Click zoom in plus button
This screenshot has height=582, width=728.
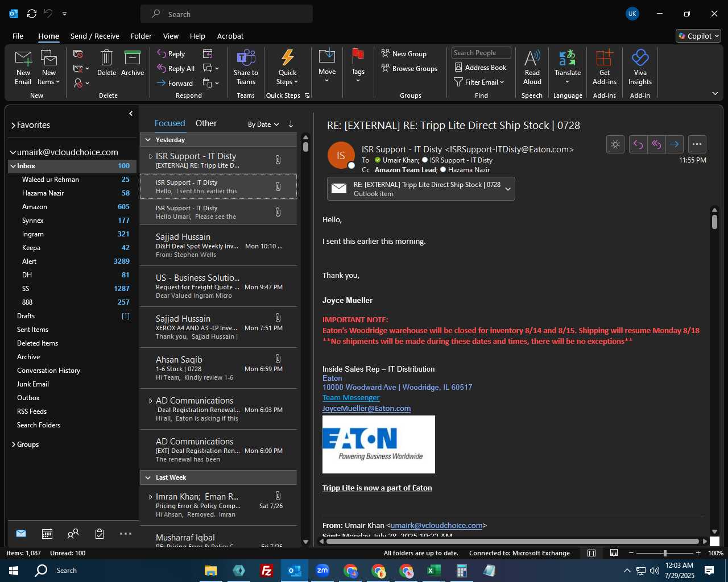pyautogui.click(x=698, y=553)
